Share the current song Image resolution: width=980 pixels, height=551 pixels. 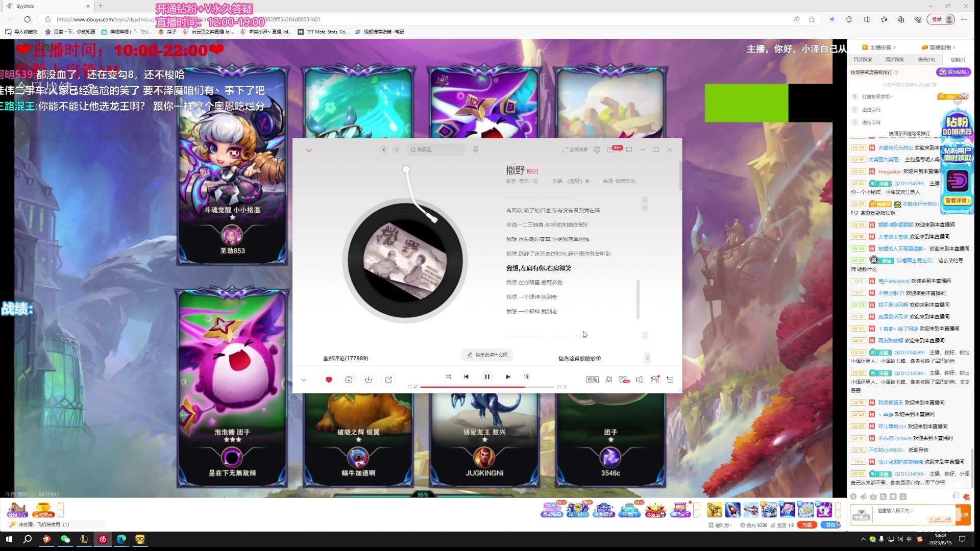click(388, 380)
